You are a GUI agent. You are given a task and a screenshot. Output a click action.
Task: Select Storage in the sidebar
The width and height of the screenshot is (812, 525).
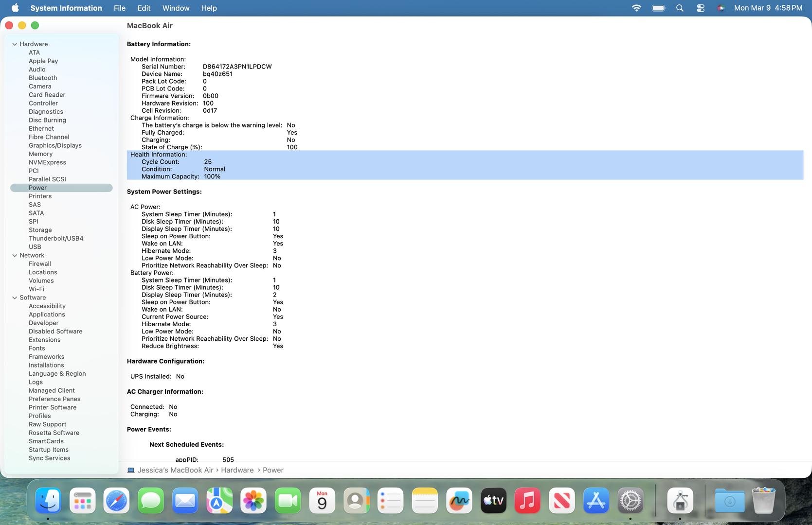[x=40, y=230]
